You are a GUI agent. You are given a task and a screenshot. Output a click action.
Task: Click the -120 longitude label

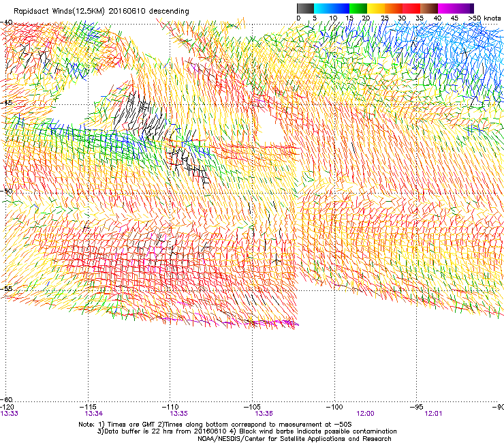tap(7, 407)
